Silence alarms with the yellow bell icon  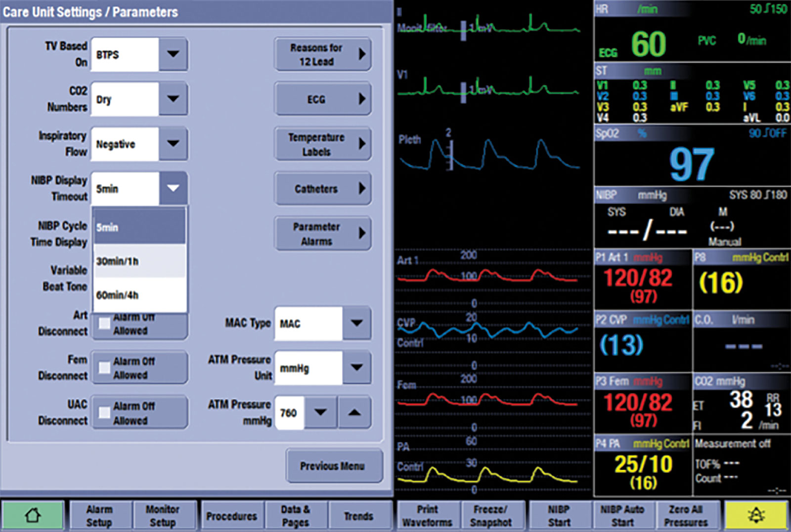tap(754, 515)
